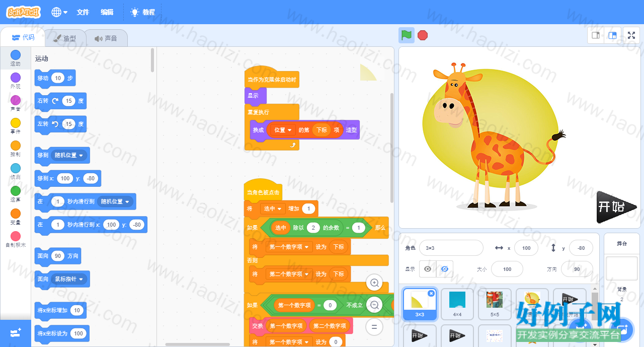
Task: Open 位置 list dropdown in script
Action: tap(283, 130)
